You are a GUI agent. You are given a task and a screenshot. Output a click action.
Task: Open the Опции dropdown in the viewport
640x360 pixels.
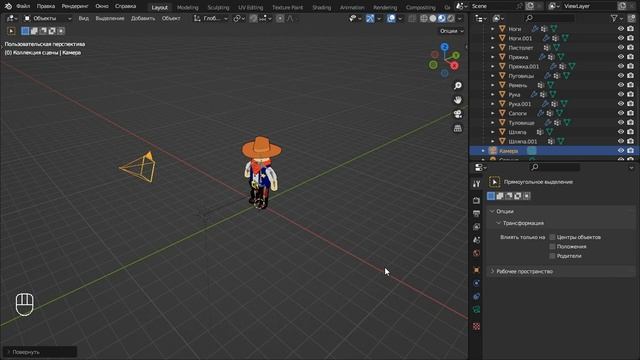pos(451,31)
